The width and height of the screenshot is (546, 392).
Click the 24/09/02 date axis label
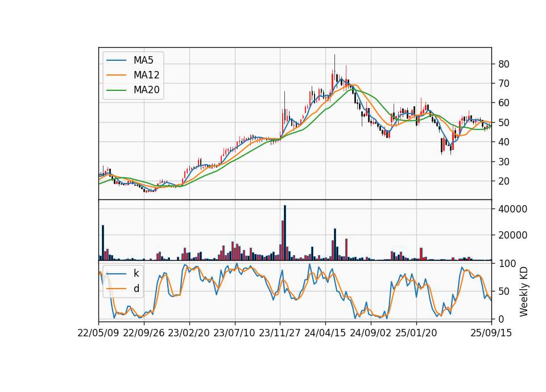(x=370, y=333)
